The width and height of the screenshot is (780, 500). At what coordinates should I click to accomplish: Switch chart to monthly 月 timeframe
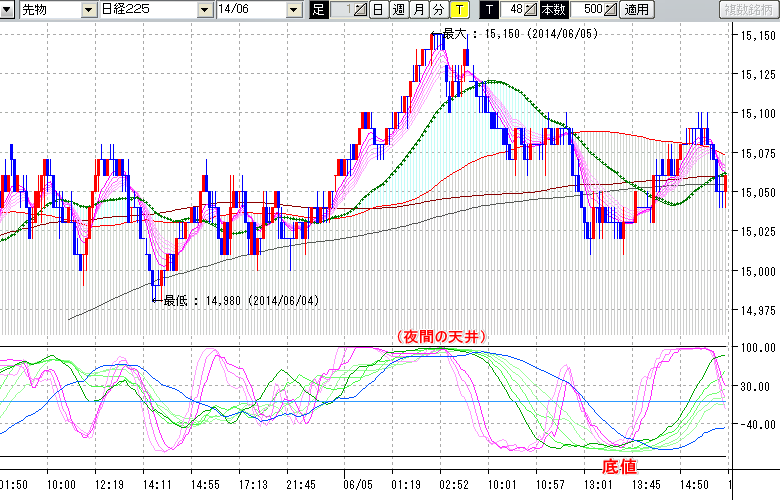click(x=418, y=10)
